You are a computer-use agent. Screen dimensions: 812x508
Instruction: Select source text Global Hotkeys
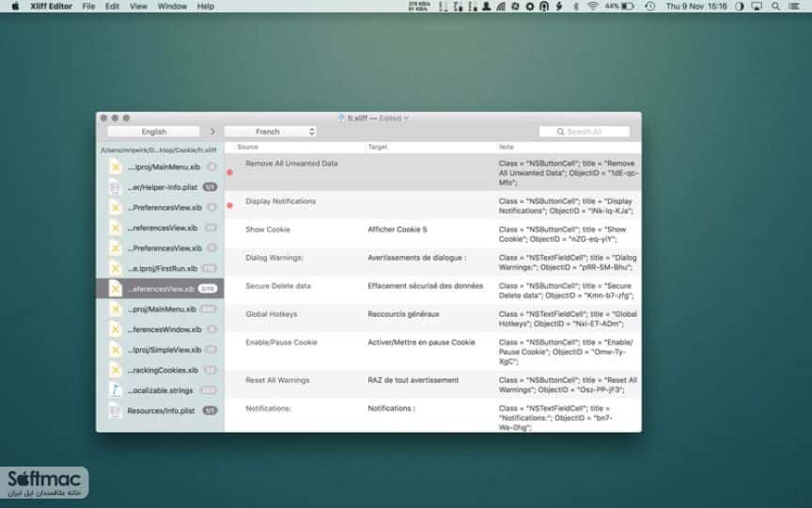pos(272,314)
